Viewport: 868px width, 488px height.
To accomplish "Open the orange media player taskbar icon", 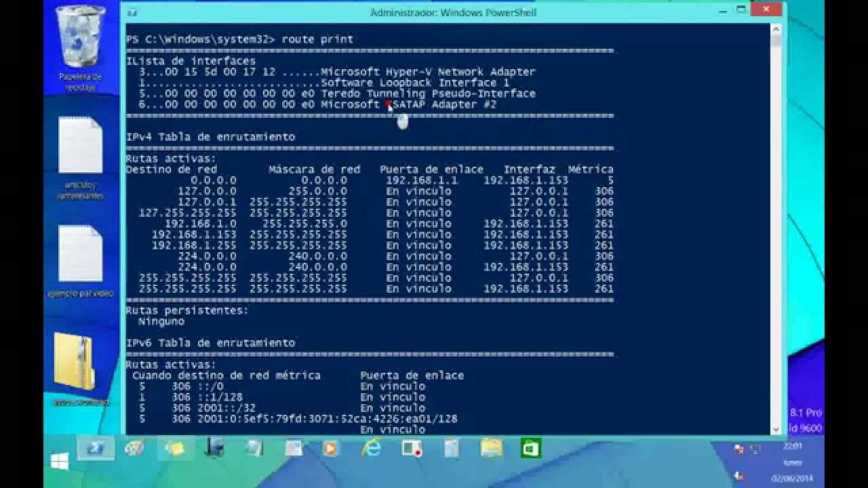I will click(331, 448).
